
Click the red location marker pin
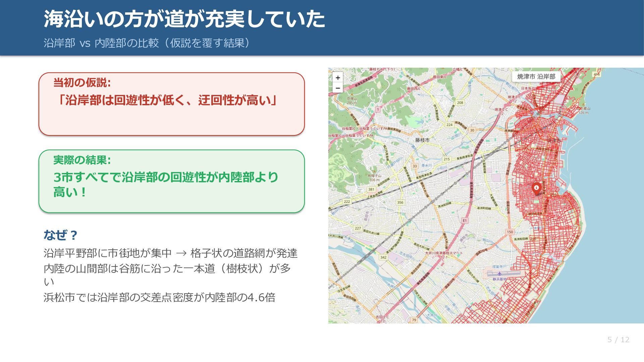[536, 188]
